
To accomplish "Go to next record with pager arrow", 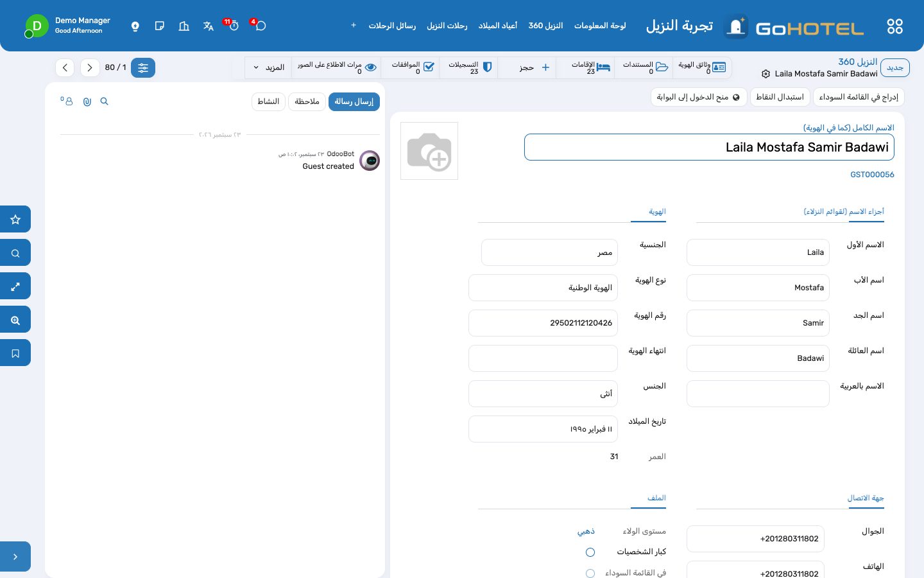I will click(65, 67).
